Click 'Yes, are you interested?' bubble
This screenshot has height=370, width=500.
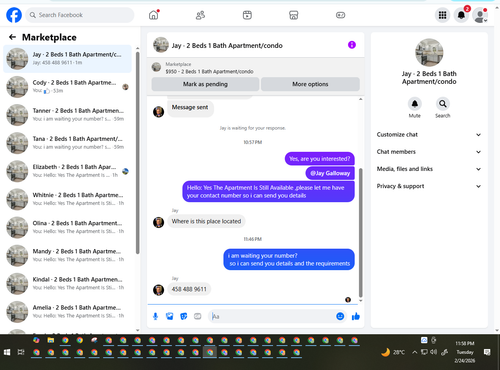320,159
